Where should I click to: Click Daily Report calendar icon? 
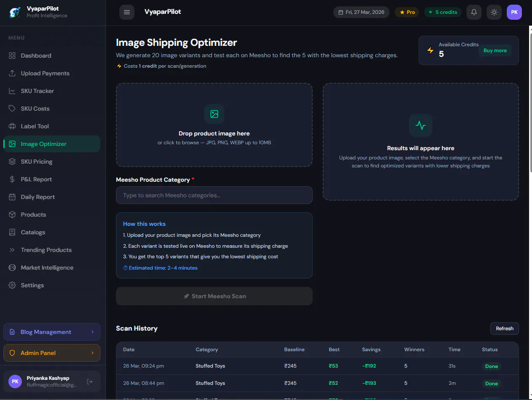pos(12,197)
